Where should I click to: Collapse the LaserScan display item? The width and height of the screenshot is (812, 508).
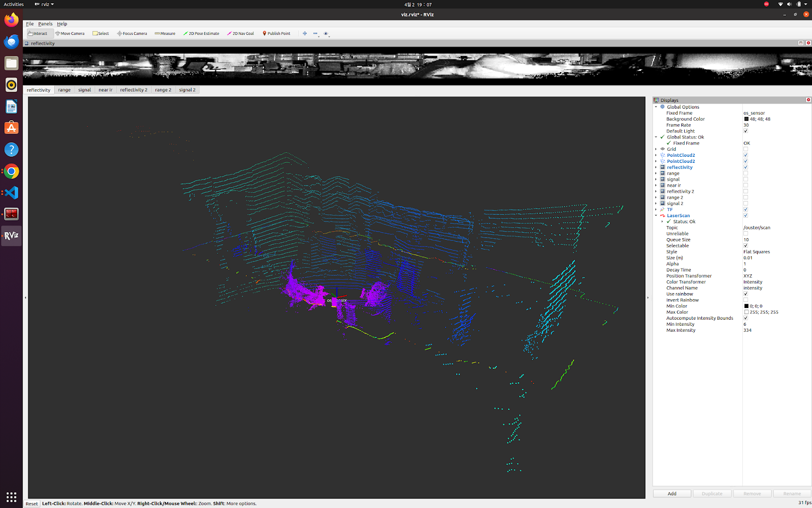(x=656, y=215)
